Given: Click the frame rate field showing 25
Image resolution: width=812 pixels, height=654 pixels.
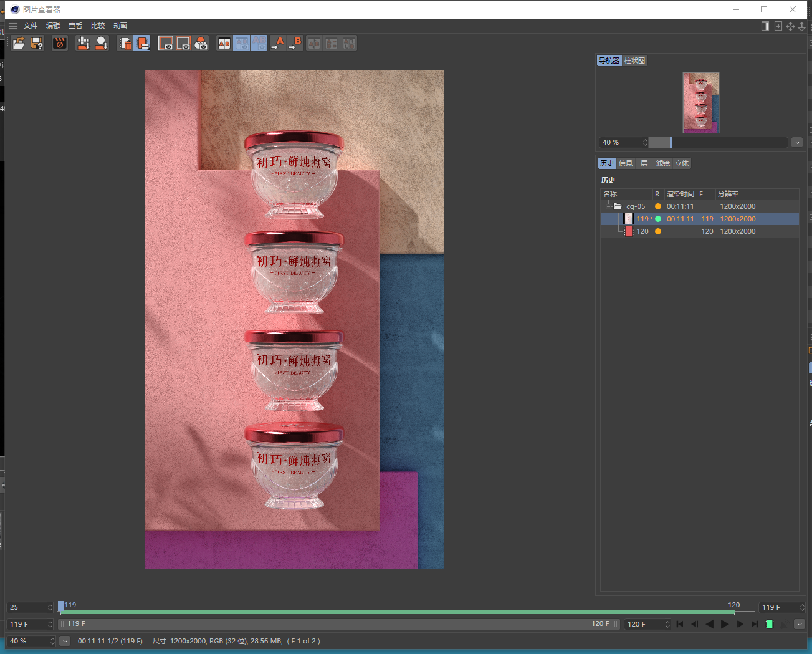Looking at the screenshot, I should click(x=31, y=607).
